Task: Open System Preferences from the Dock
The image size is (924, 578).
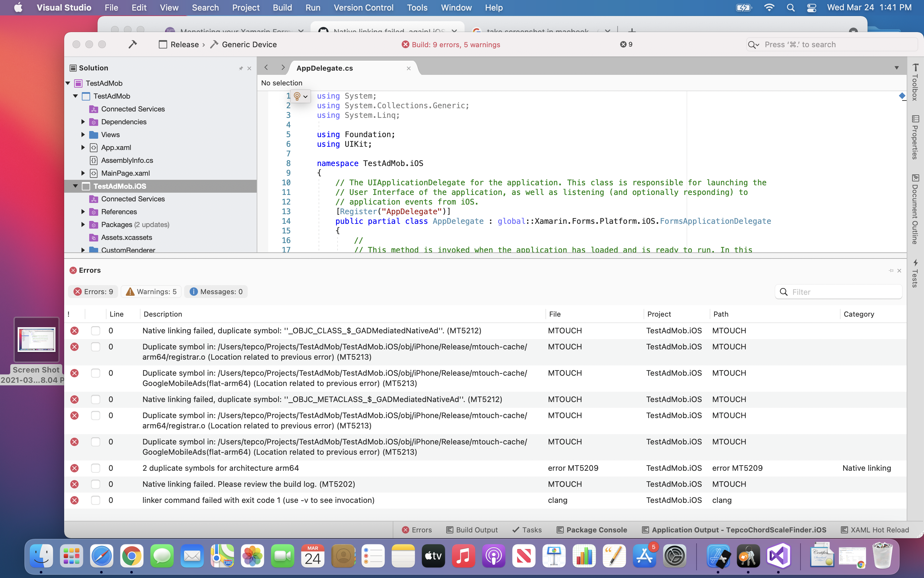Action: [675, 556]
